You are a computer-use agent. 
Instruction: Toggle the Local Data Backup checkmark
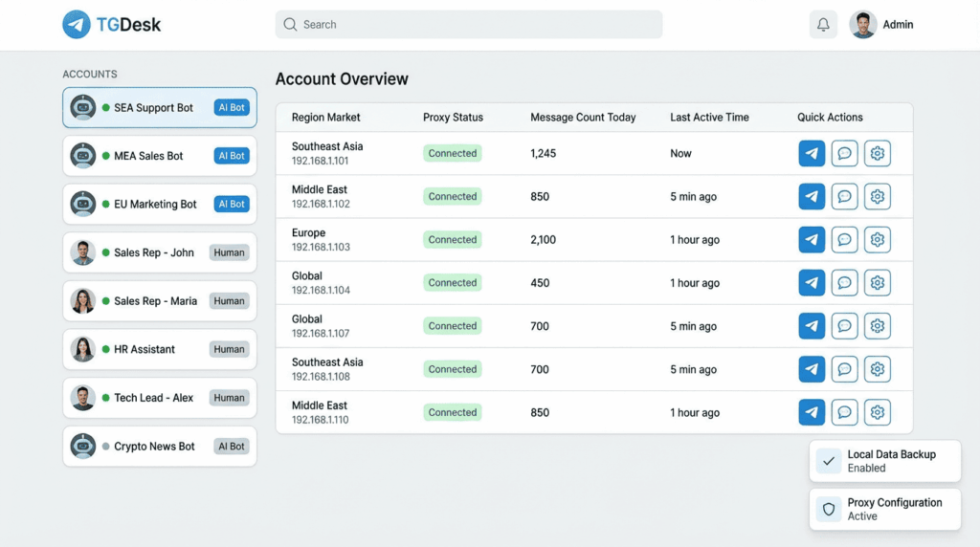pos(829,462)
